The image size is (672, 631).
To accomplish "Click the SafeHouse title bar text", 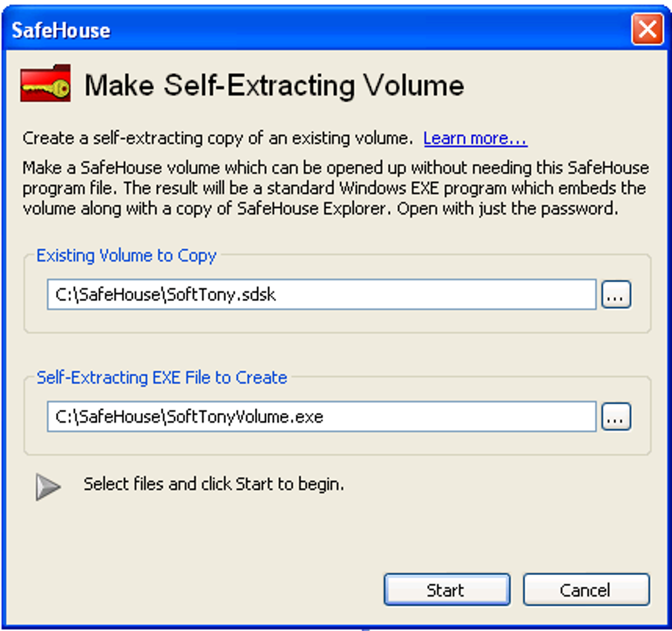I will coord(61,31).
